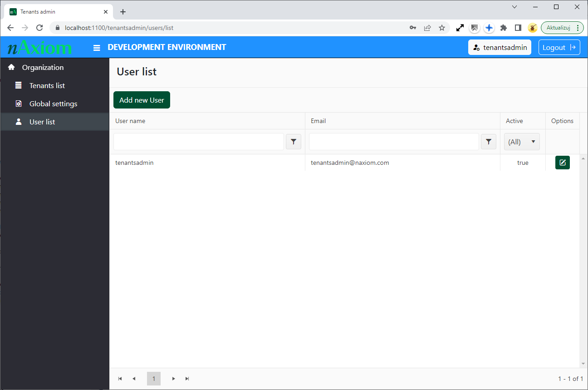Click the fullscreen arrows extension icon
This screenshot has height=390, width=588.
(x=460, y=28)
